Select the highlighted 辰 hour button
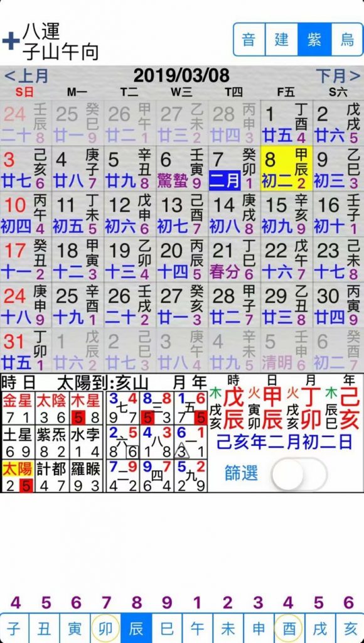This screenshot has width=364, height=643. click(x=136, y=628)
